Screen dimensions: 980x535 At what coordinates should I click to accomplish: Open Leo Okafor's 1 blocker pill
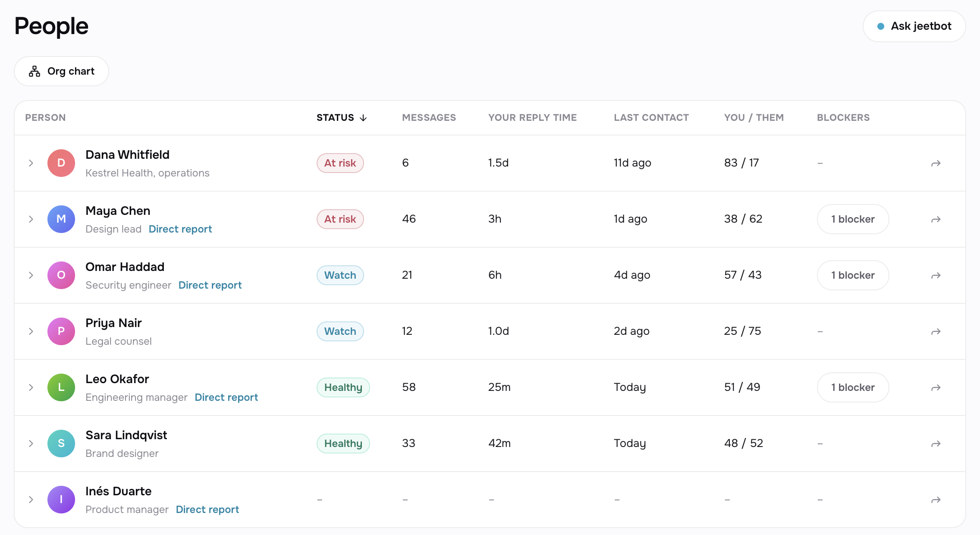853,387
